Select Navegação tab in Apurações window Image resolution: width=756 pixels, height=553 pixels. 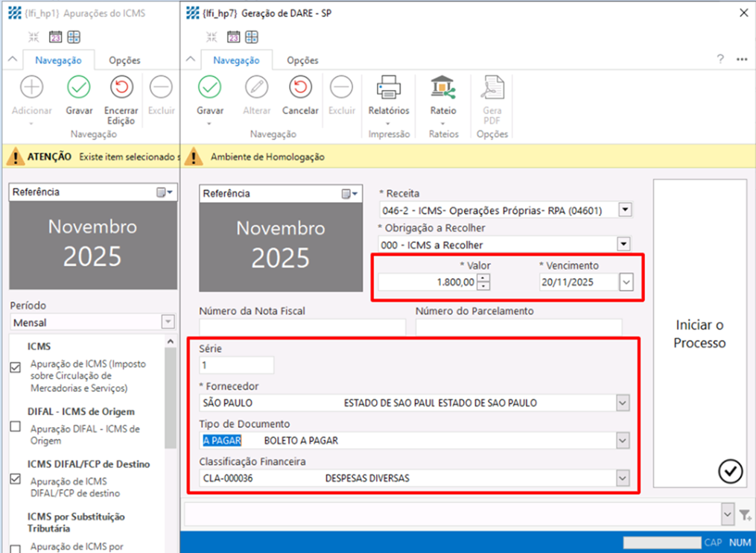tap(59, 60)
